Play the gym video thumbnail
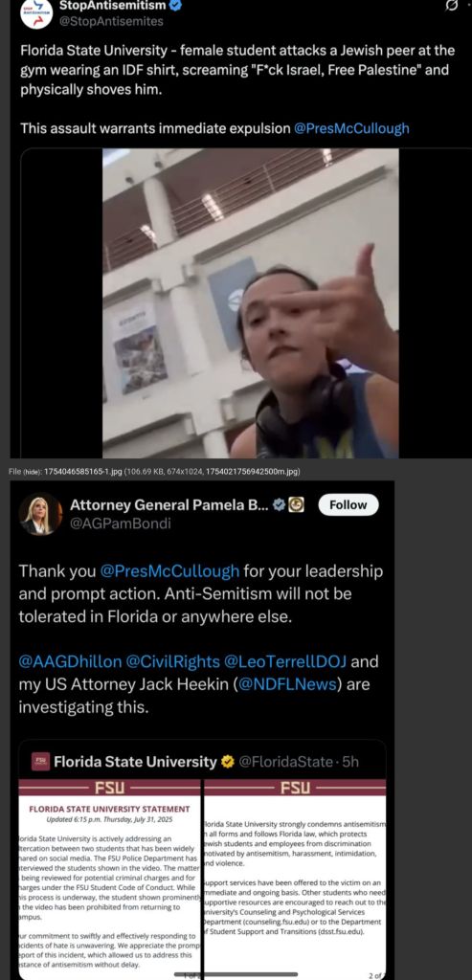This screenshot has height=980, width=472. coord(251,303)
